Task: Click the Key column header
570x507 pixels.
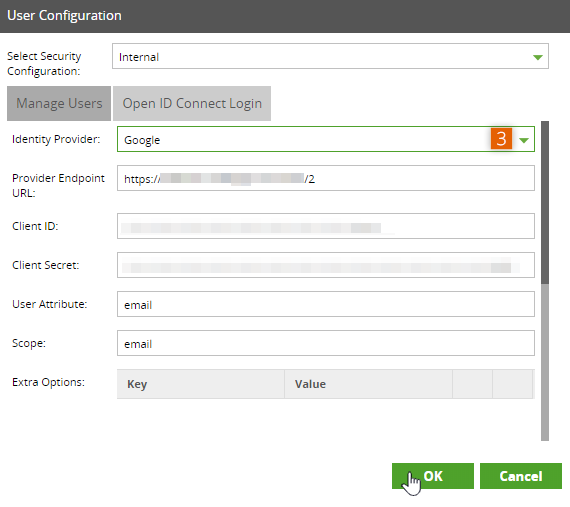Action: (201, 384)
